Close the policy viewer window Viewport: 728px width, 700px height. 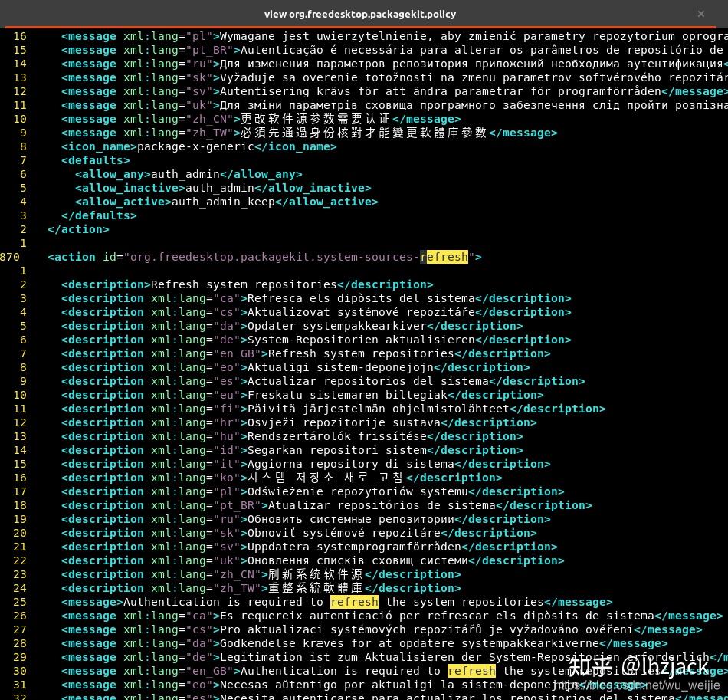(x=700, y=14)
